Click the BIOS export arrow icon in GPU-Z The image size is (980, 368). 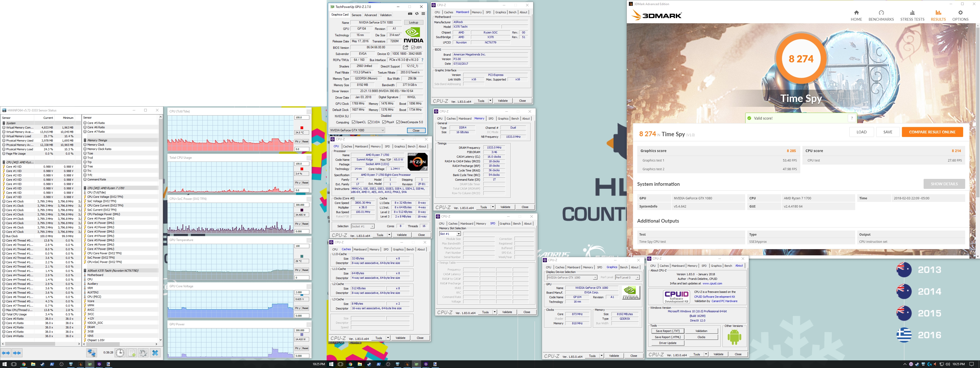[406, 47]
